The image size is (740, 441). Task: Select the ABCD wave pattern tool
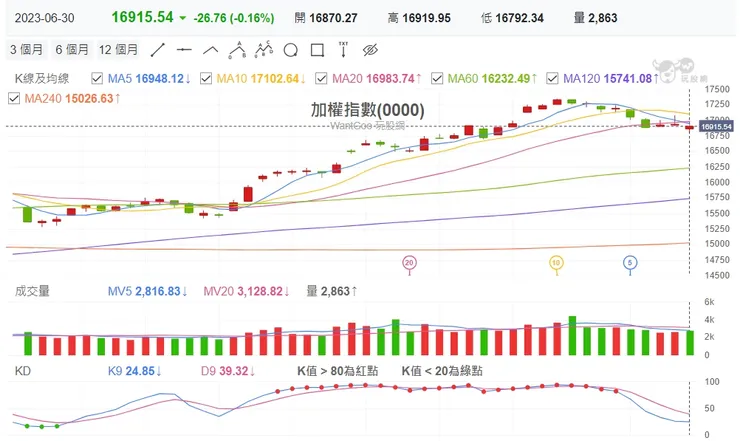click(264, 49)
